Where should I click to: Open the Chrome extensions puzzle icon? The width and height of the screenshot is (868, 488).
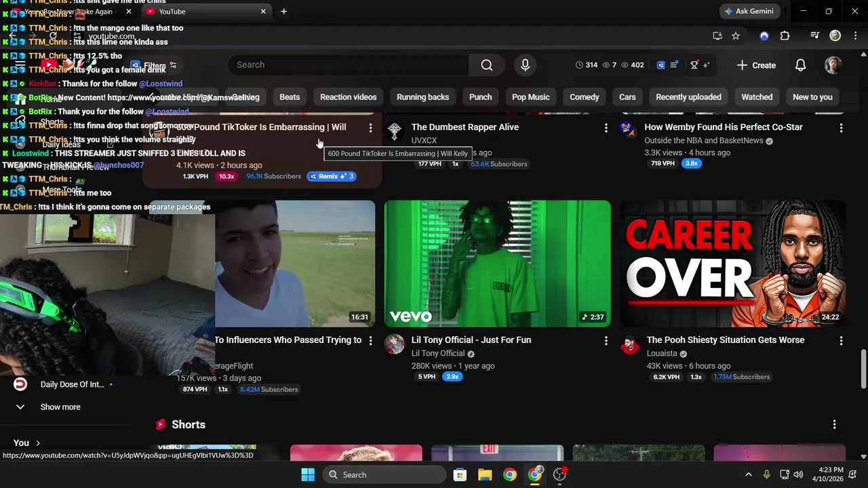coord(785,36)
